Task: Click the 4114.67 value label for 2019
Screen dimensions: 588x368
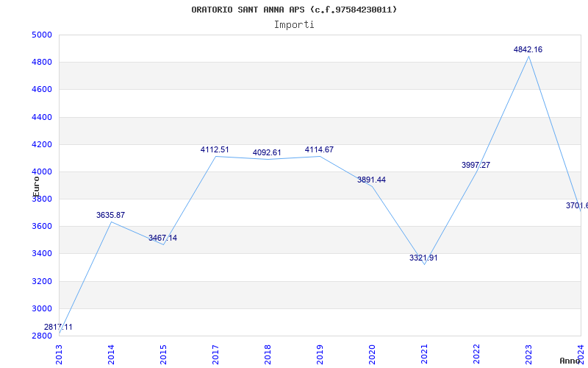Action: point(319,150)
